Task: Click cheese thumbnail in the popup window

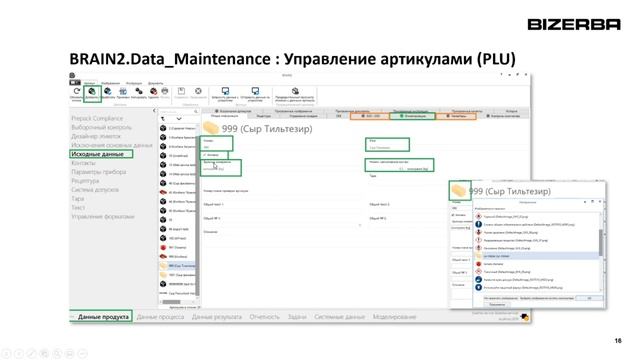Action: tap(460, 191)
